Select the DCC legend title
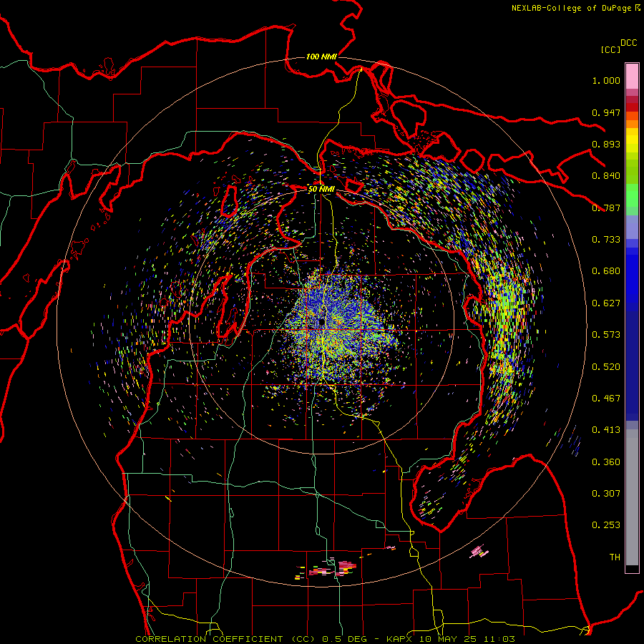Viewport: 644px width, 644px height. (628, 43)
